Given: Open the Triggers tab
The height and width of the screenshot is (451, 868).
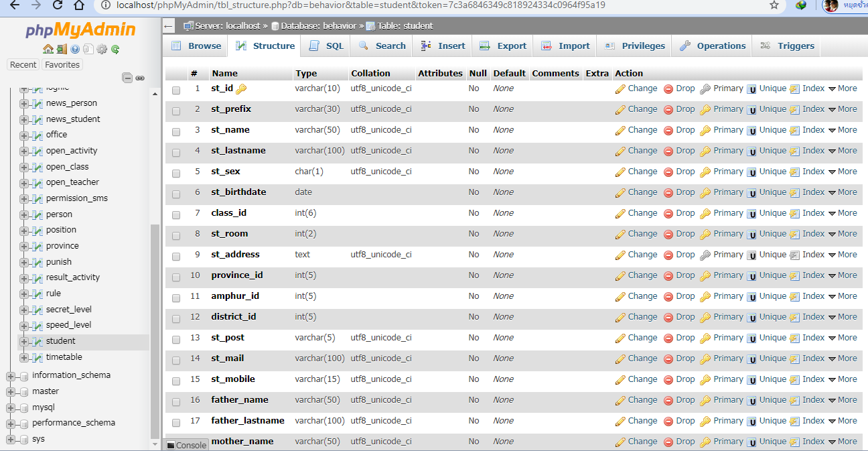Looking at the screenshot, I should (787, 46).
